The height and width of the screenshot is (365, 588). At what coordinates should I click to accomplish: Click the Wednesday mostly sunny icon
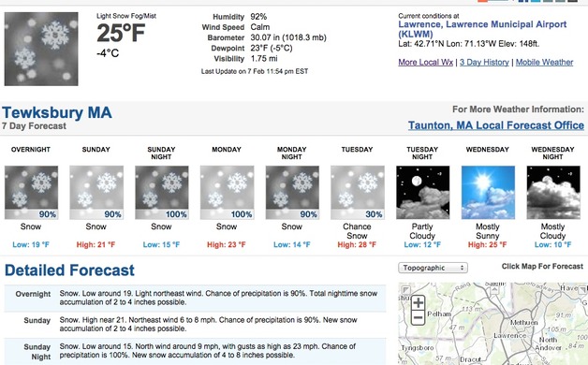[x=488, y=193]
